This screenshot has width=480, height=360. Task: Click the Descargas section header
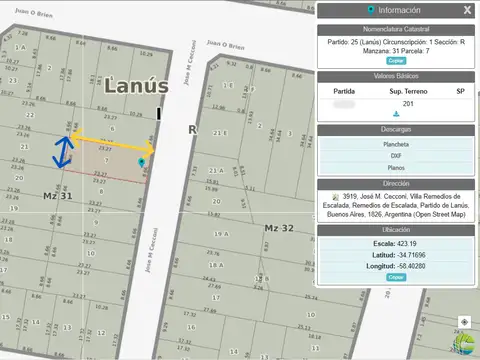(x=396, y=129)
